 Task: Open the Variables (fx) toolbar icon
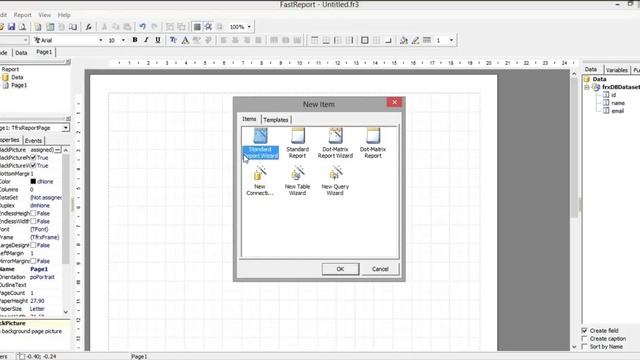point(88,27)
